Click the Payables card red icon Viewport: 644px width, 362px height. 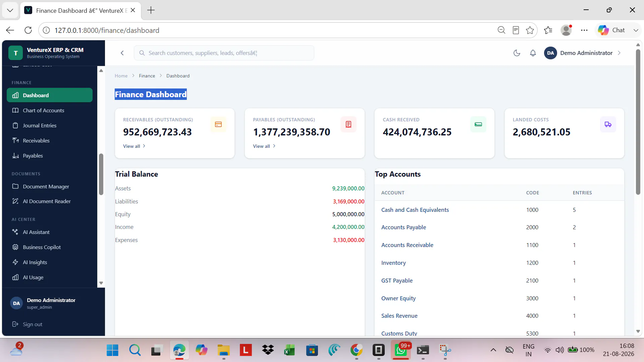(348, 124)
